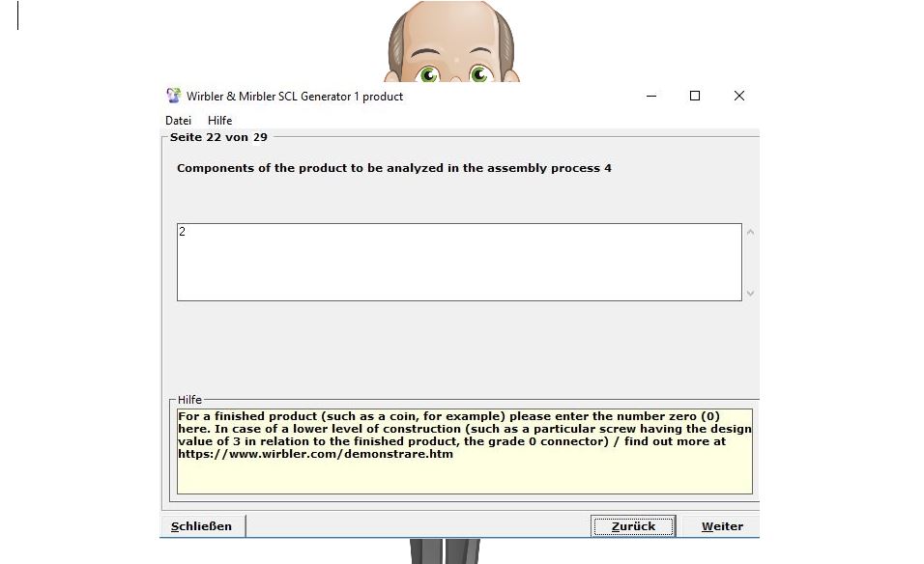Image resolution: width=924 pixels, height=564 pixels.
Task: Open the Hilfe menu
Action: point(219,121)
